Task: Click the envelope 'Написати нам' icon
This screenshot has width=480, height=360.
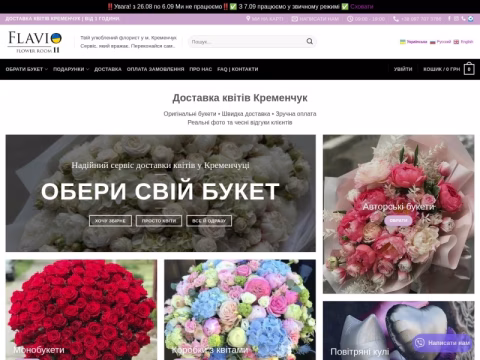Action: click(x=295, y=19)
